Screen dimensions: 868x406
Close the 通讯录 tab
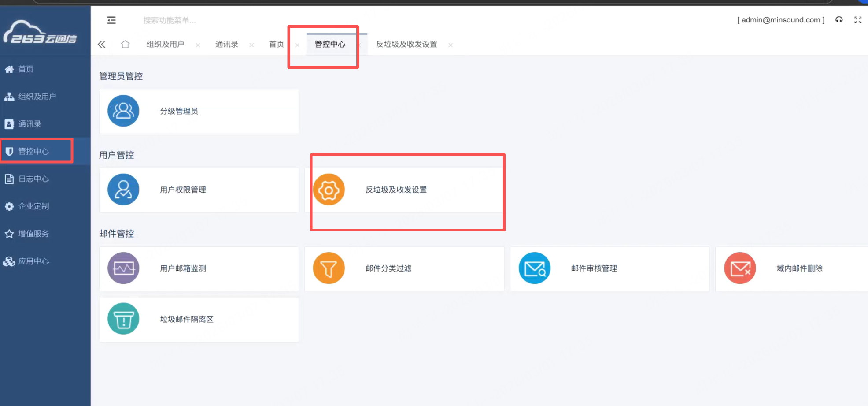click(251, 45)
